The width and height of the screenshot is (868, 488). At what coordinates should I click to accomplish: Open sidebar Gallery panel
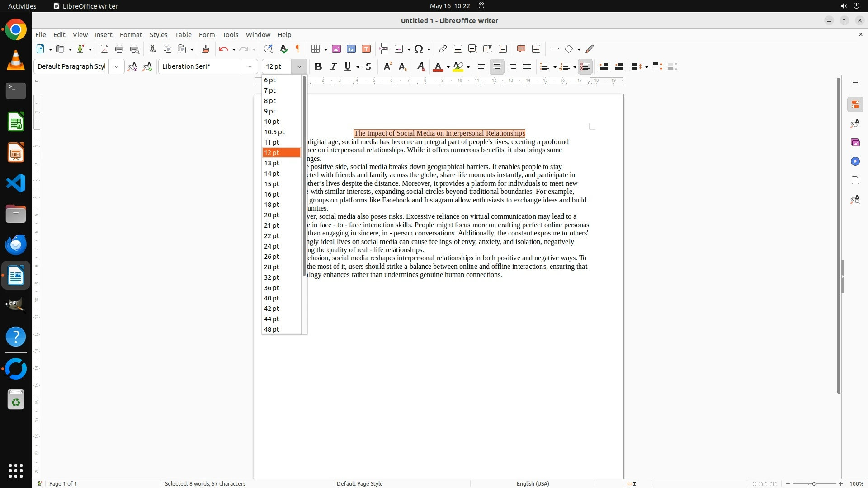tap(855, 142)
